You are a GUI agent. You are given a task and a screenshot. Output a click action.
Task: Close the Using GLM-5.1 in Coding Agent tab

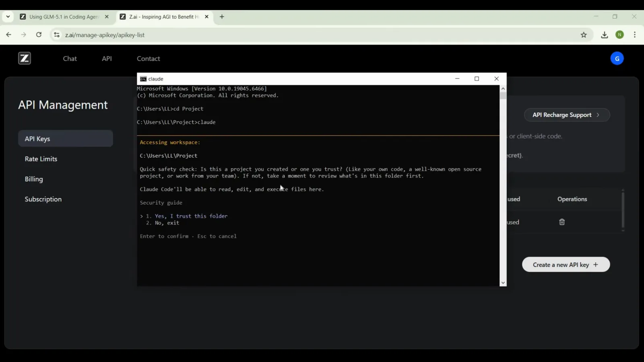[x=107, y=17]
